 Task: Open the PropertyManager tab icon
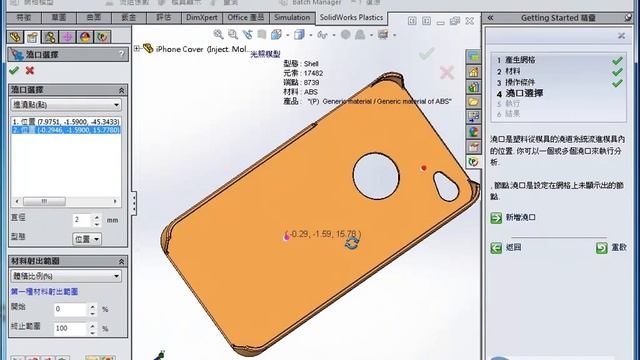pyautogui.click(x=32, y=37)
